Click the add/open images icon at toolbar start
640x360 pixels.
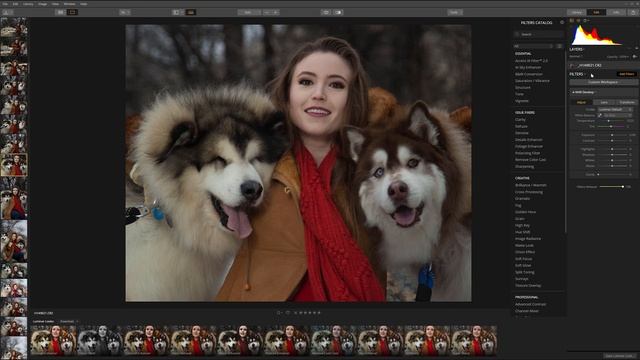(7, 12)
